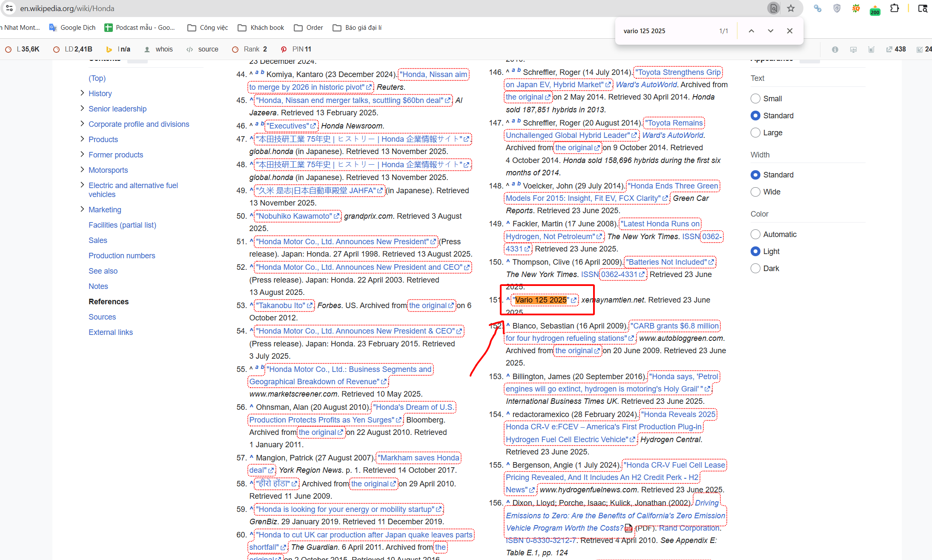Open highlighted 'Vario 125 2025' reference link
The height and width of the screenshot is (560, 932).
545,300
